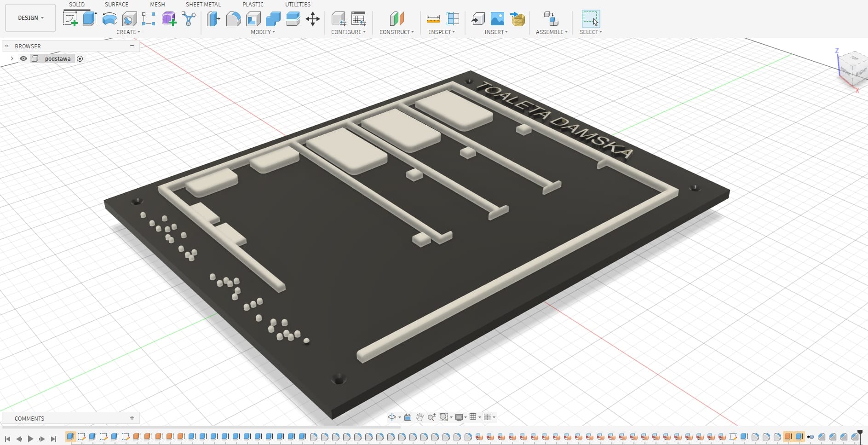
Task: Hide the podstawa component via eye icon
Action: click(23, 58)
